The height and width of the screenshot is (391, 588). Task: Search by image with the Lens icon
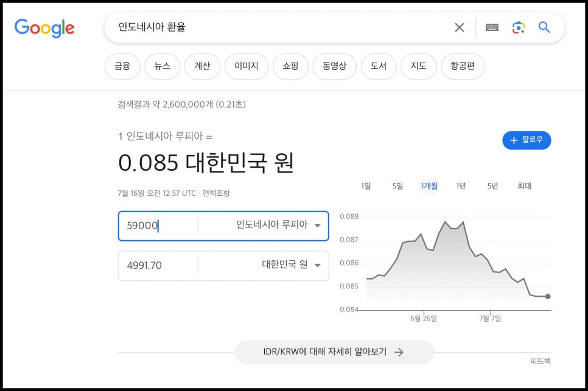pos(519,27)
